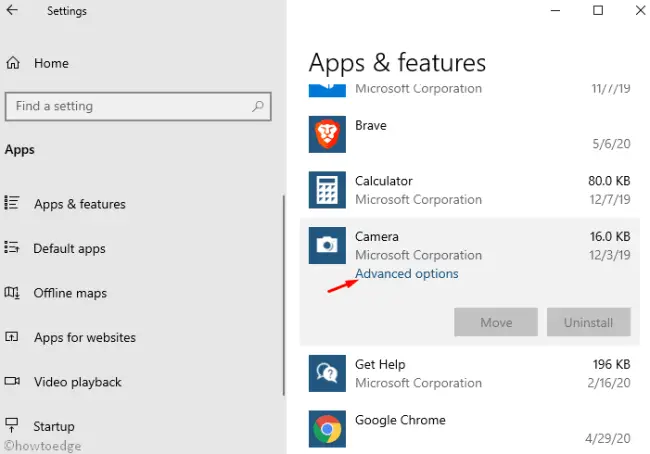Click the Calculator app icon

326,190
